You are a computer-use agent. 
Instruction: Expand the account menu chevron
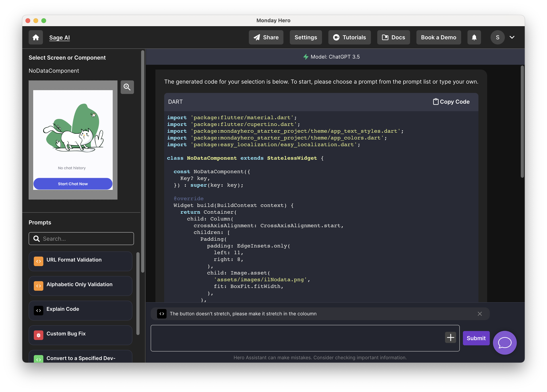coord(512,37)
